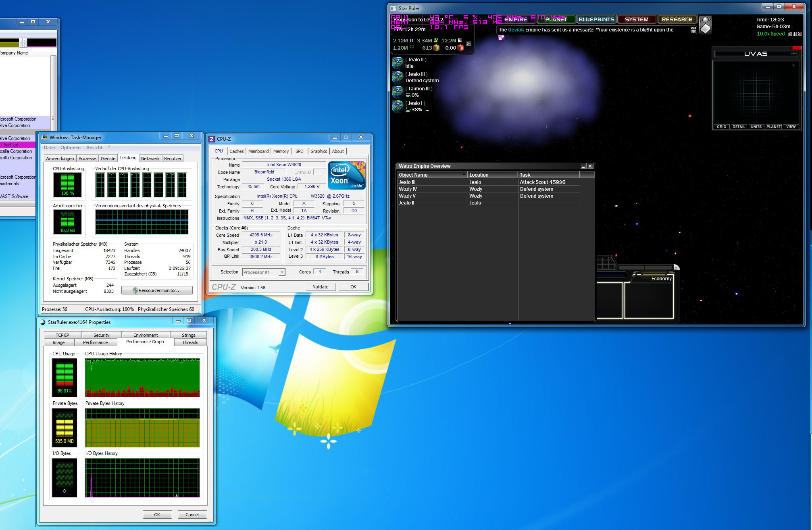Switch to Netzwerk tab in Task-Manager
The image size is (812, 530).
(150, 159)
